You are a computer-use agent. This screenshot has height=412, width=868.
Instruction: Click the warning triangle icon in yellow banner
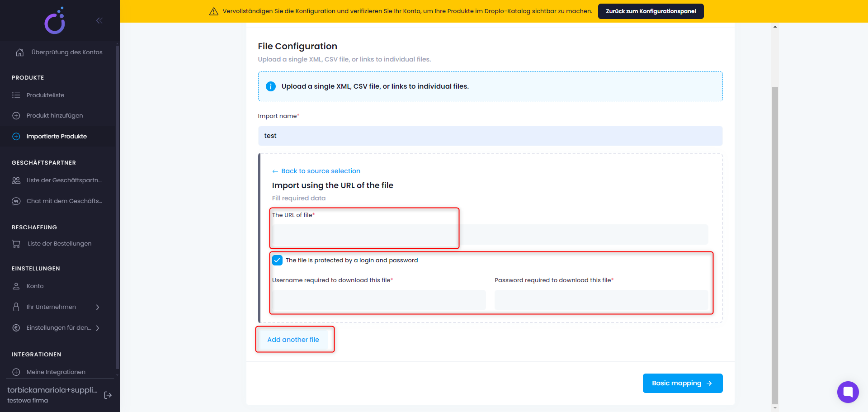[214, 11]
